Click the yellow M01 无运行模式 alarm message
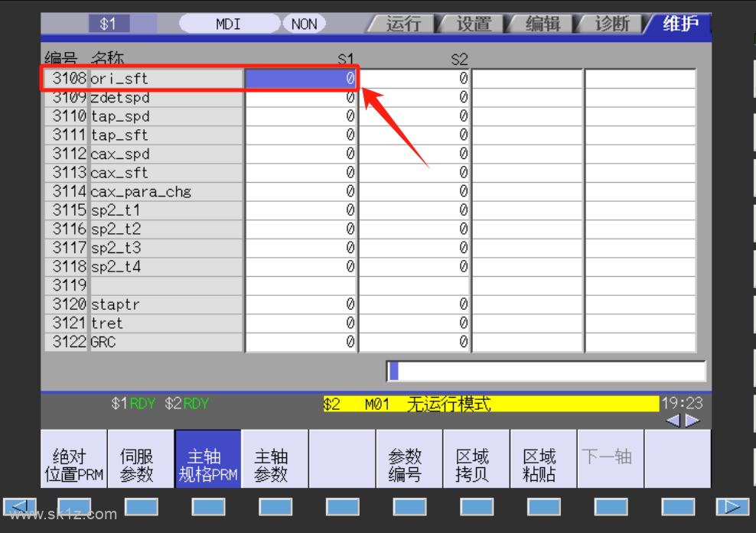The width and height of the screenshot is (756, 533). click(490, 404)
